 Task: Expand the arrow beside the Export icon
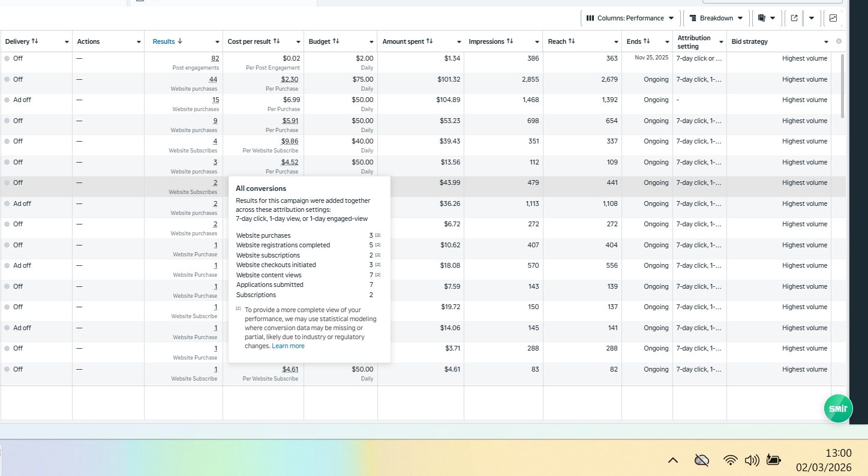click(812, 18)
